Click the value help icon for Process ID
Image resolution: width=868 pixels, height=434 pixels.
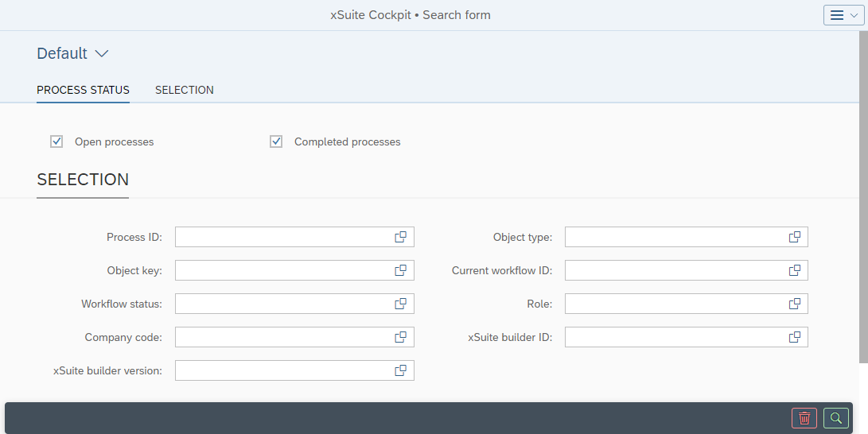(x=401, y=237)
